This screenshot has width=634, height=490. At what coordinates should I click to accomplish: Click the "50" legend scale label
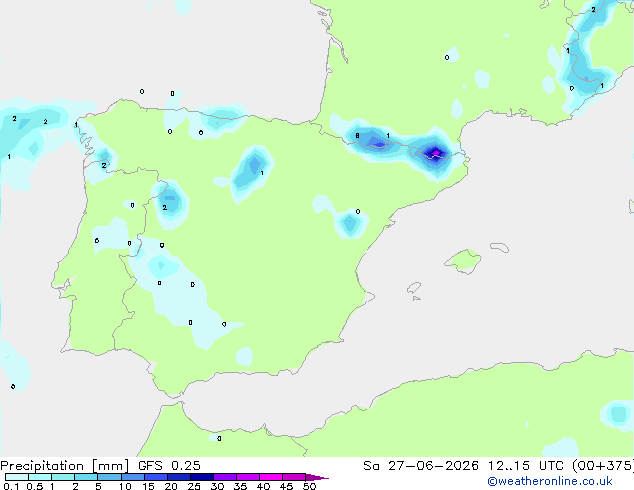tap(309, 486)
